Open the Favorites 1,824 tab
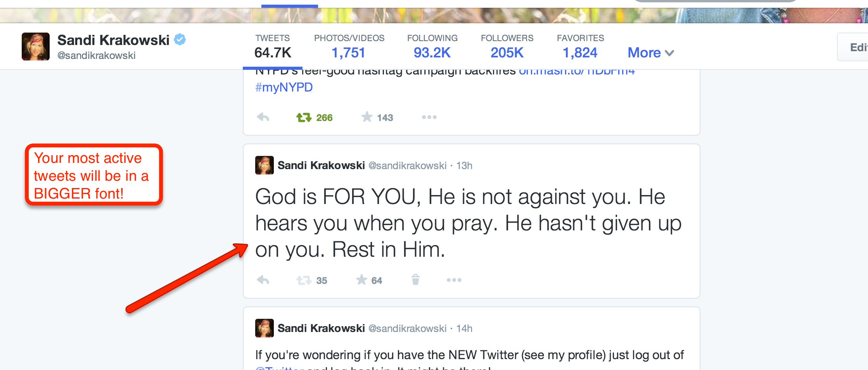This screenshot has height=370, width=868. [x=580, y=47]
